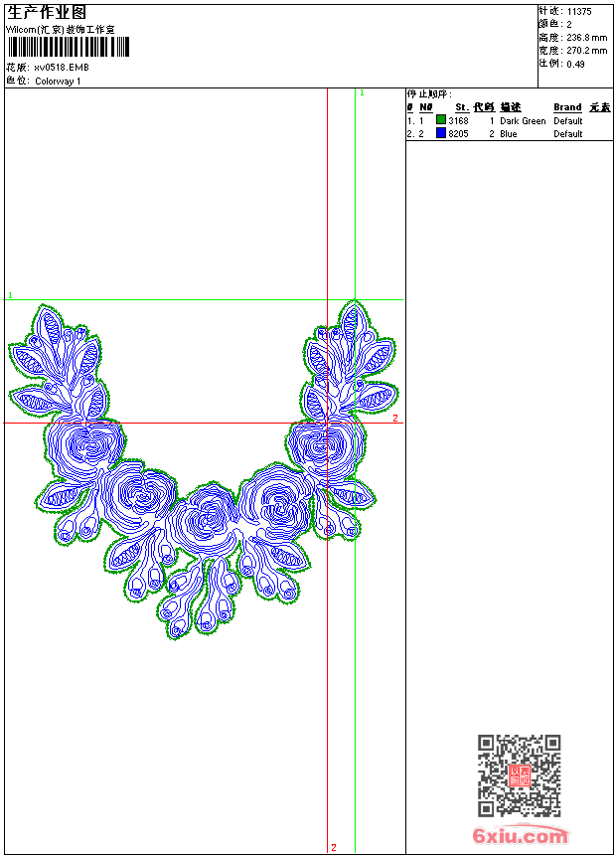Click the stitch count value 11375

[579, 11]
